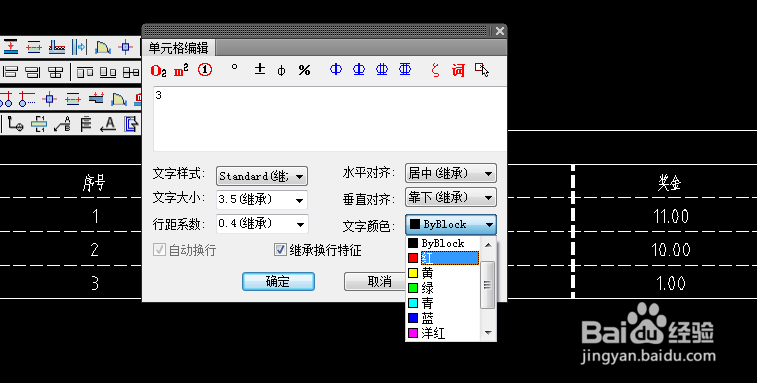This screenshot has width=757, height=383.
Task: Click the 10.00 table cell
Action: (x=670, y=249)
